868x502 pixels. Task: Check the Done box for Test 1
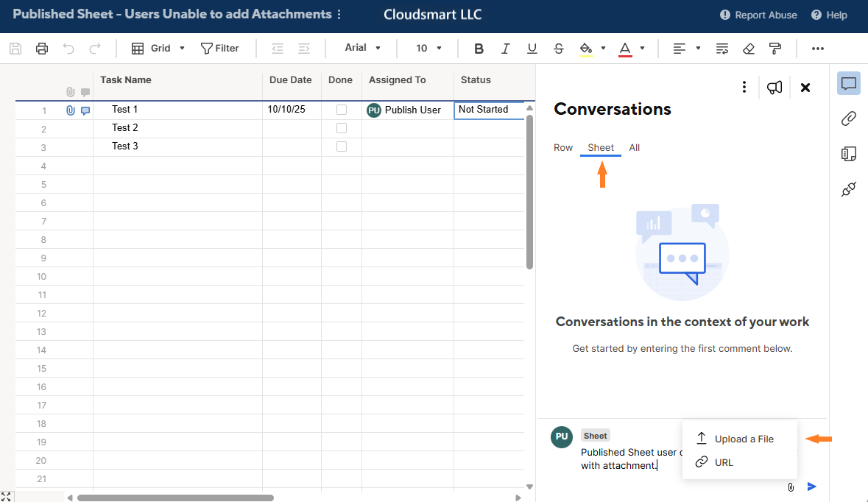[342, 110]
